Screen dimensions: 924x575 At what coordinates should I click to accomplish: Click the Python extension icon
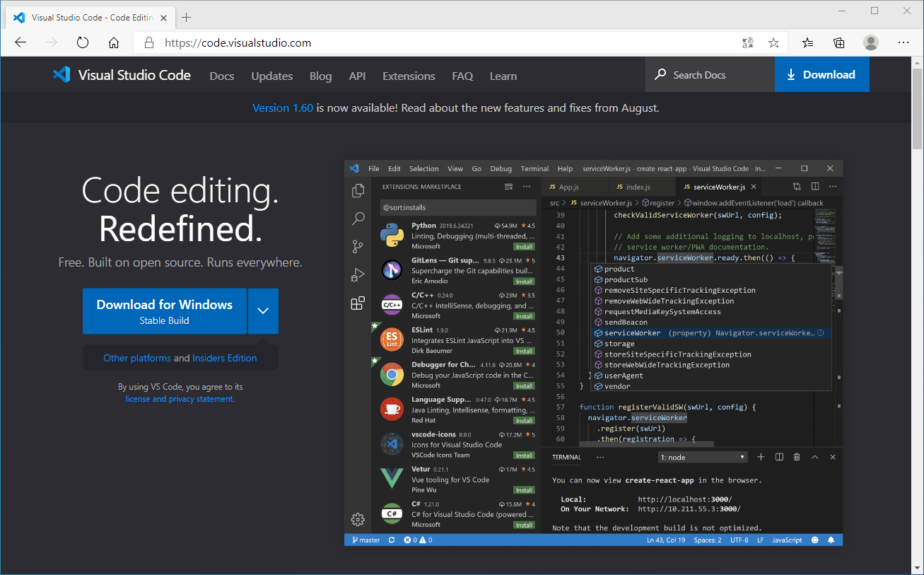tap(392, 234)
